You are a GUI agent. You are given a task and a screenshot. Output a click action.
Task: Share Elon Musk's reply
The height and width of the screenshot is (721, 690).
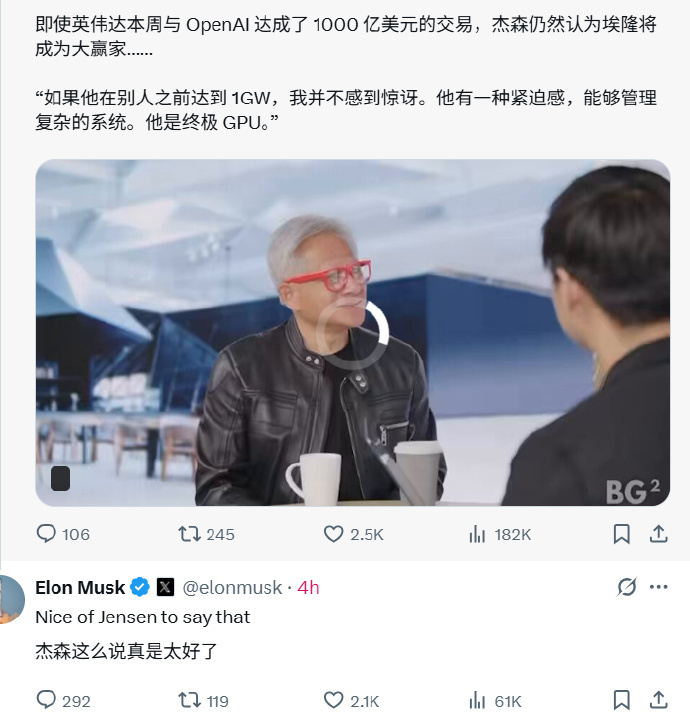click(x=658, y=701)
